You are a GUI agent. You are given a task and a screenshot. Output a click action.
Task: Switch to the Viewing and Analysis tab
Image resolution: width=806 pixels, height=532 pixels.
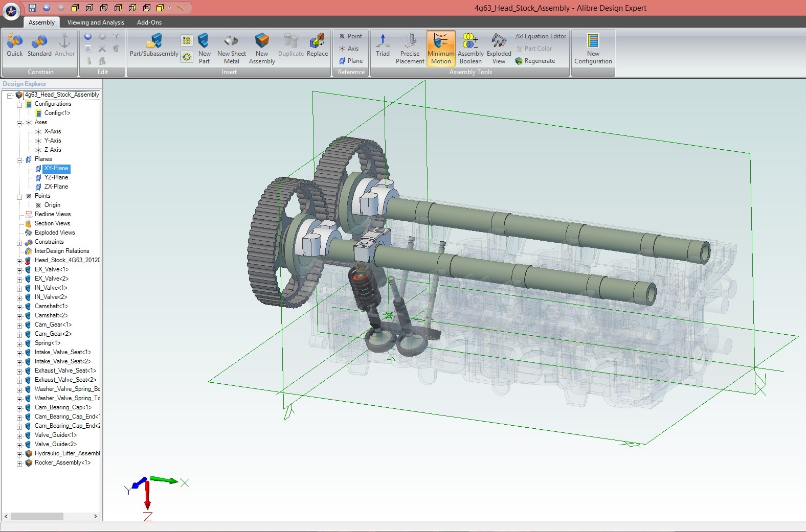click(96, 22)
